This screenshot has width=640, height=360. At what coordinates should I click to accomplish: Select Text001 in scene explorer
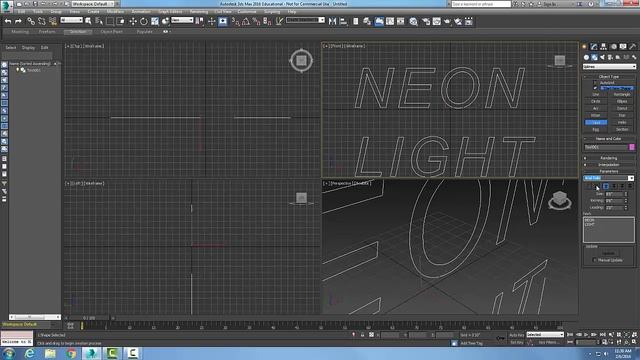tap(33, 70)
